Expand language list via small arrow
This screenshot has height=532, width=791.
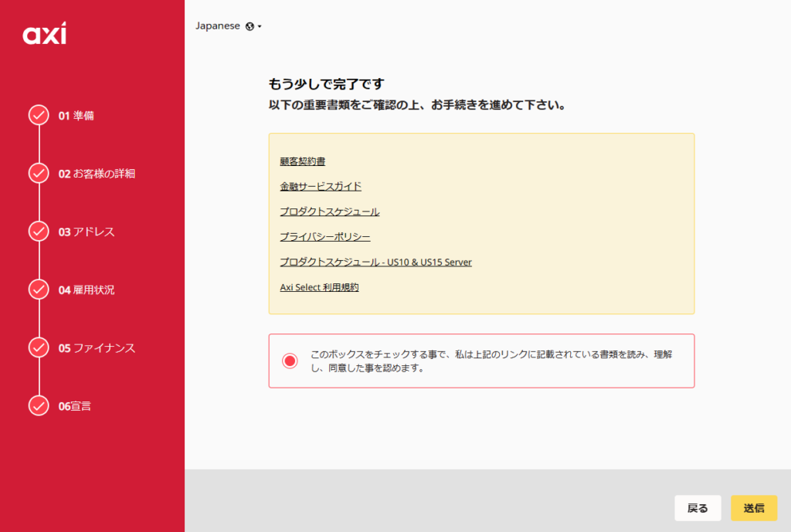[x=260, y=27]
